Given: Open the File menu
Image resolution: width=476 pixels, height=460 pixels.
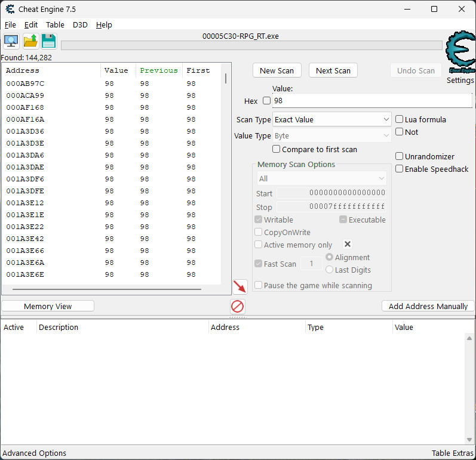Looking at the screenshot, I should pos(10,25).
